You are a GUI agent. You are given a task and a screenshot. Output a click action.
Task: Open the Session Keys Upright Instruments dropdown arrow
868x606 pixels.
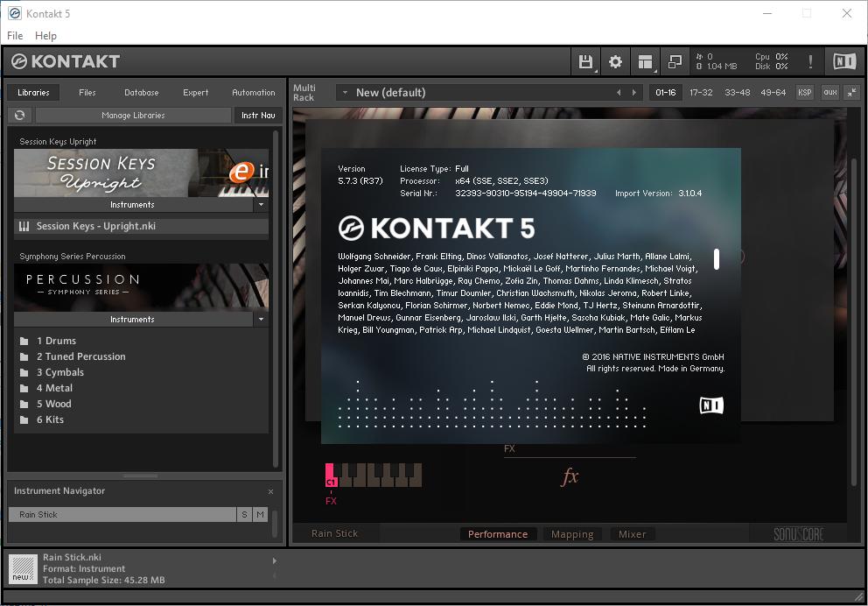pyautogui.click(x=262, y=205)
